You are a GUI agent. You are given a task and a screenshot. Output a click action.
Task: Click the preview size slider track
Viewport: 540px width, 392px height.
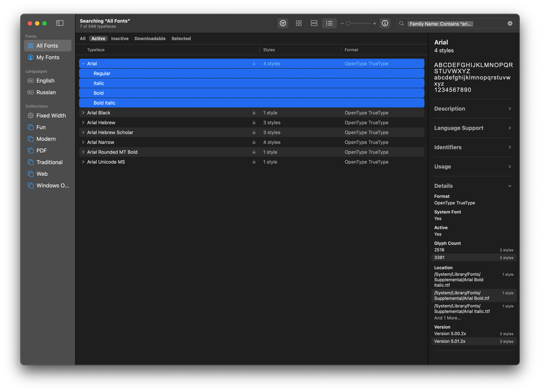coord(359,24)
